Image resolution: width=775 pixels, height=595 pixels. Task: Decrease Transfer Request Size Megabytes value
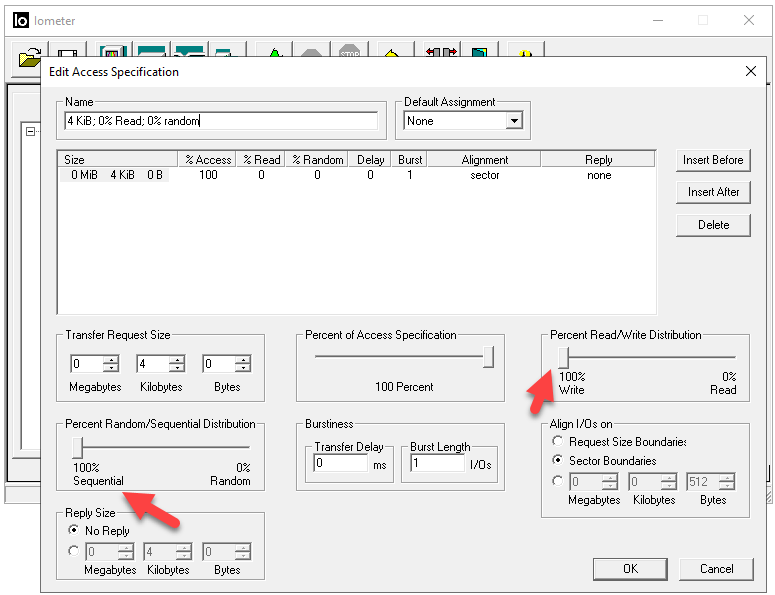click(x=111, y=368)
